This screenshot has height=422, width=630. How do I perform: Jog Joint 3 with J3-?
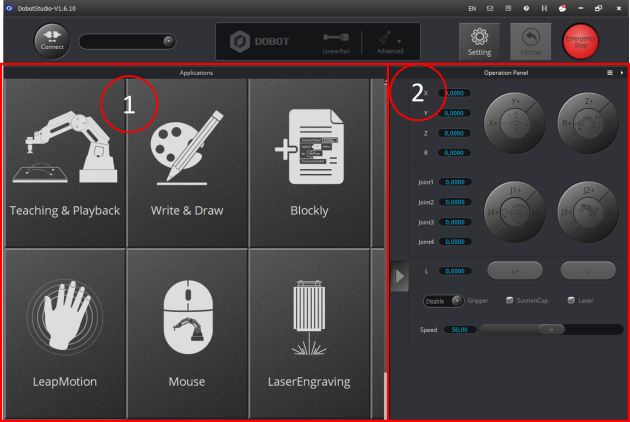pyautogui.click(x=610, y=212)
